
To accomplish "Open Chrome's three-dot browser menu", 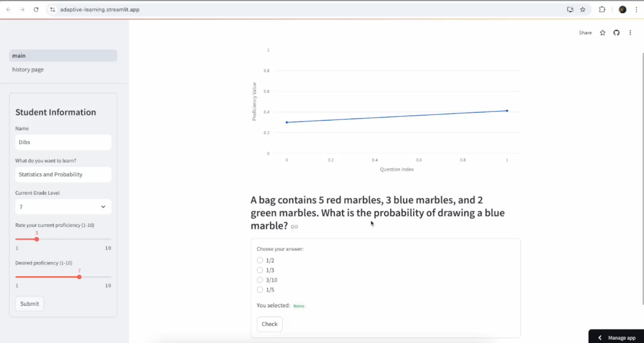I will 636,9.
